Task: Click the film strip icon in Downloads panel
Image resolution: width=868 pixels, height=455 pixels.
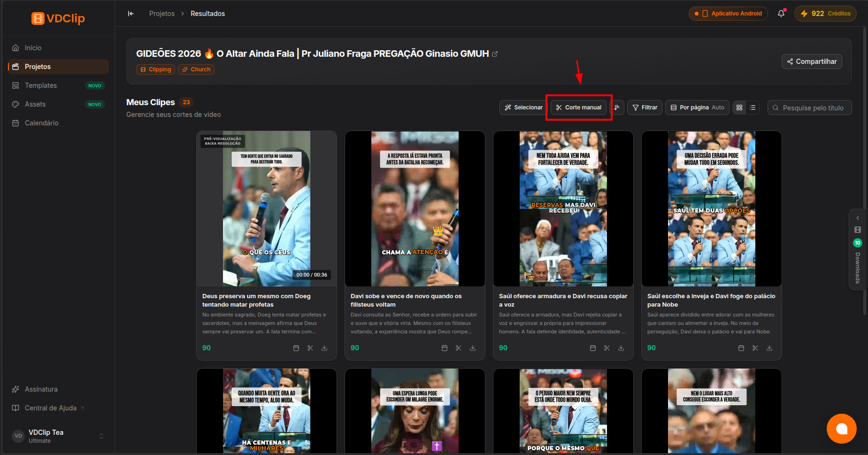Action: [x=858, y=230]
